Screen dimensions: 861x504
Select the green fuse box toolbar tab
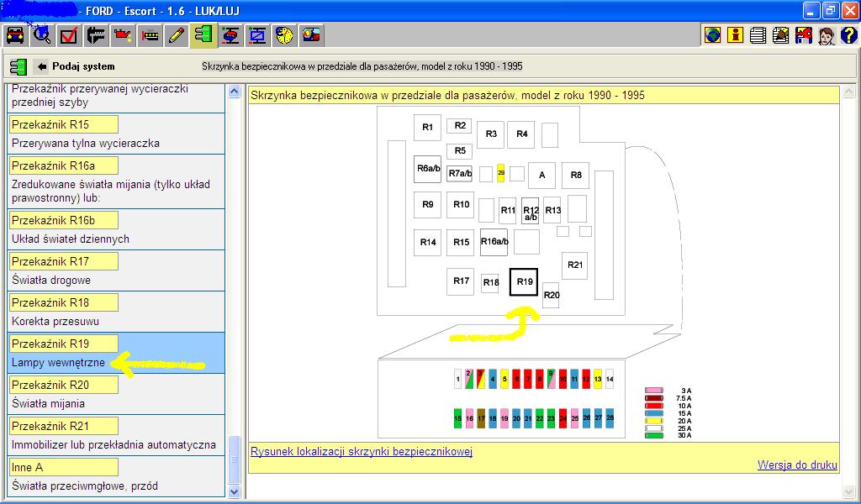point(203,35)
